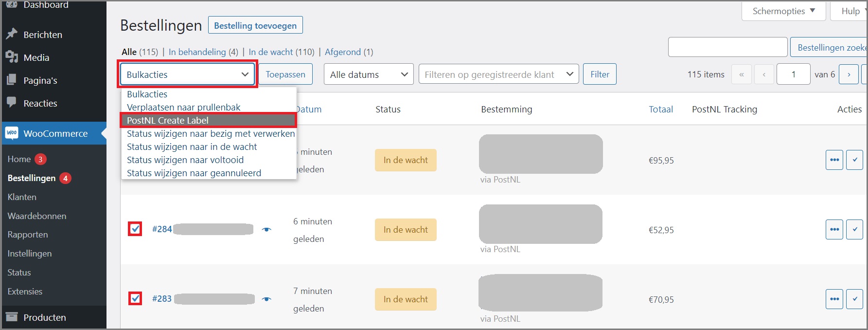The image size is (868, 330).
Task: Click three-dots action button for €95,95 order
Action: (834, 160)
